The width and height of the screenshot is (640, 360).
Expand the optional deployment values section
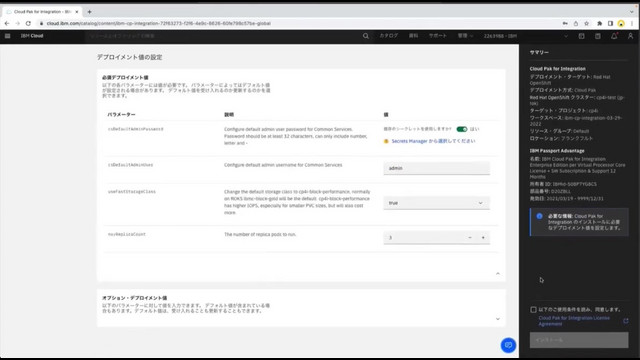(x=498, y=319)
